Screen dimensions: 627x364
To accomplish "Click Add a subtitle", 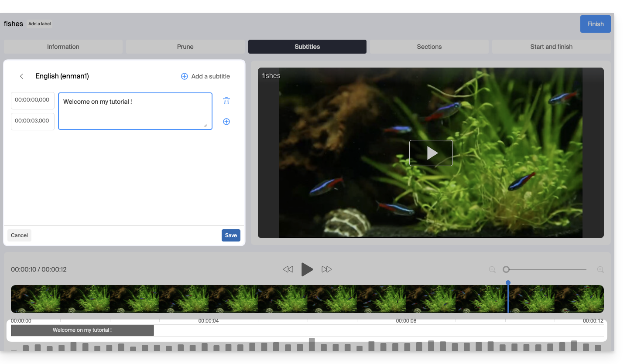I will point(206,76).
